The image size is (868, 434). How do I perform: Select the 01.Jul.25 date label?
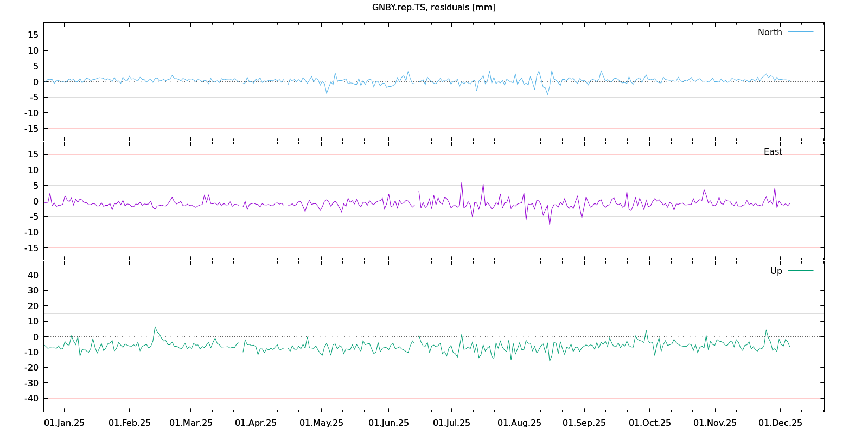(x=451, y=423)
